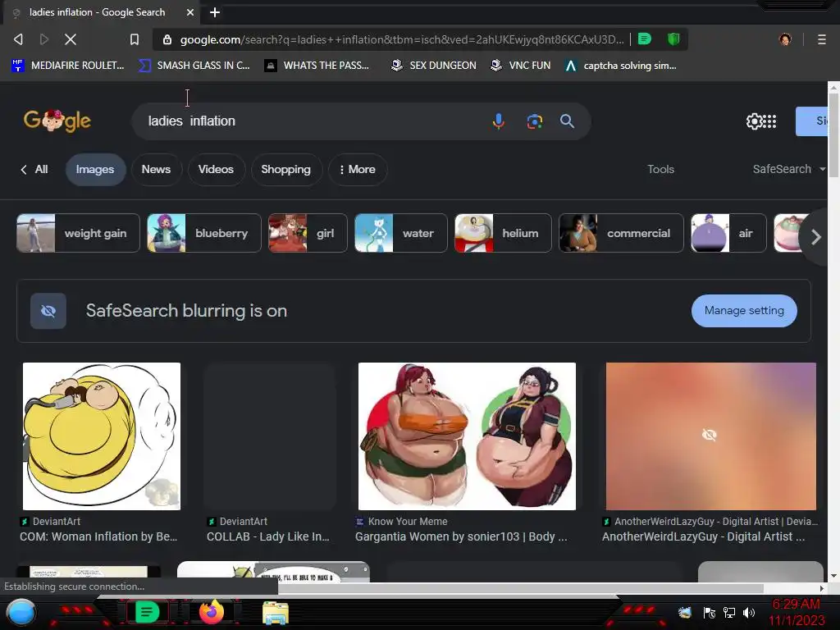This screenshot has width=840, height=630.
Task: Open the file explorer on the taskbar
Action: point(276,613)
